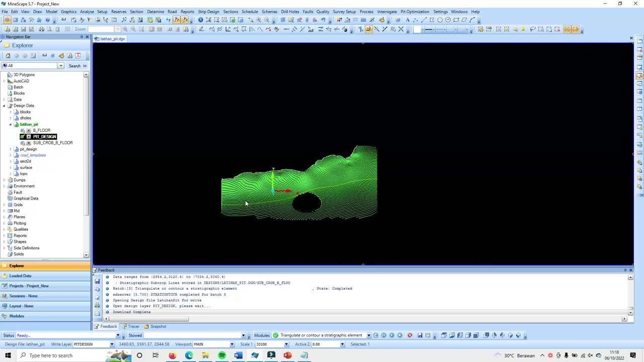
Task: Expand the Design Data tree node
Action: pos(4,106)
